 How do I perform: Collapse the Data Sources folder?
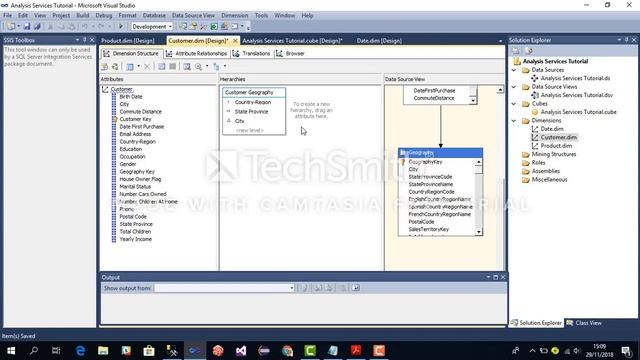coord(514,70)
